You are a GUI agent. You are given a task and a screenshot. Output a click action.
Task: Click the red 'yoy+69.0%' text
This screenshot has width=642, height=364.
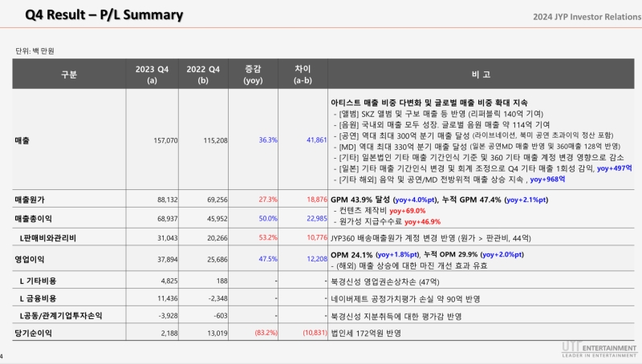[x=408, y=211]
